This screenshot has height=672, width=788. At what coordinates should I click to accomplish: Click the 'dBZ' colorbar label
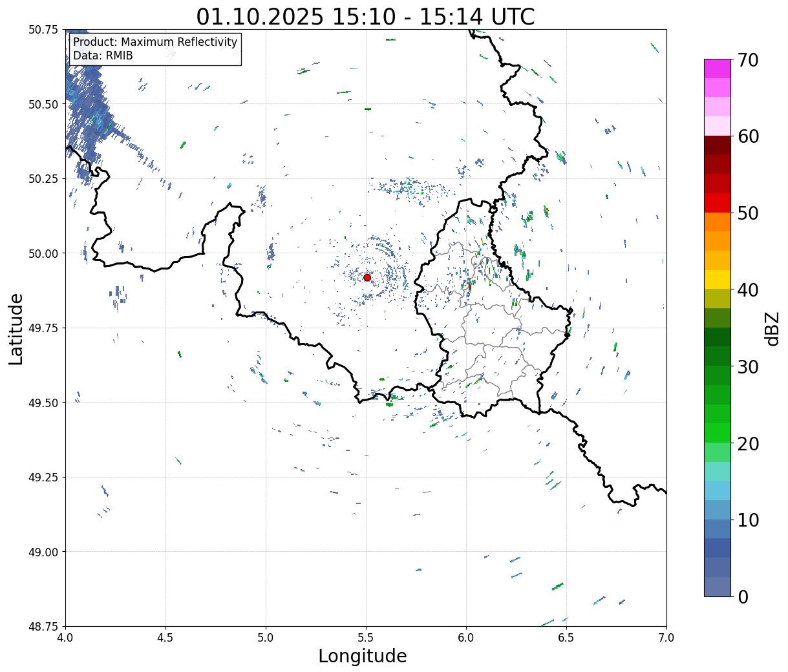coord(772,328)
